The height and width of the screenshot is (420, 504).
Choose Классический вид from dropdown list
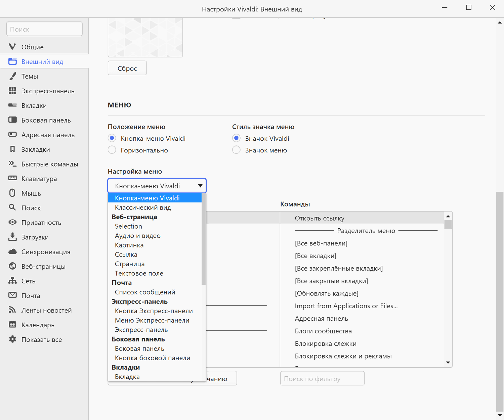tap(143, 207)
